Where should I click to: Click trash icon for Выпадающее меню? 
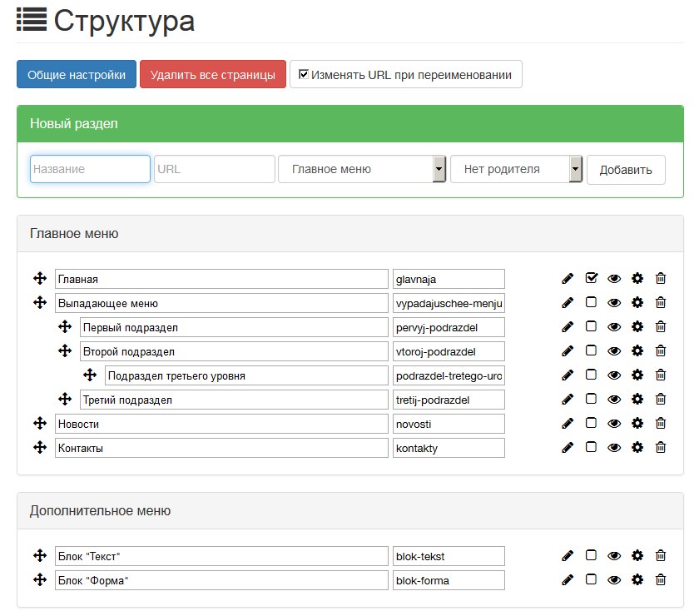click(x=661, y=303)
